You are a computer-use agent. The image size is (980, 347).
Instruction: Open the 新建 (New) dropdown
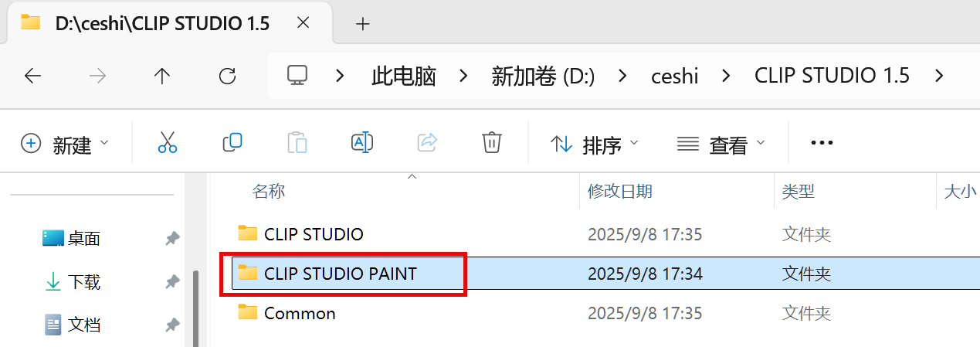(x=65, y=144)
